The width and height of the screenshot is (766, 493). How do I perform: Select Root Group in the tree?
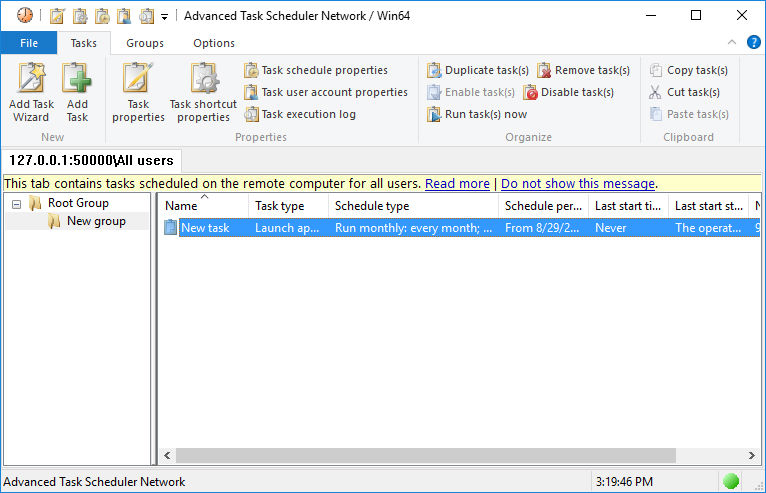tap(78, 203)
